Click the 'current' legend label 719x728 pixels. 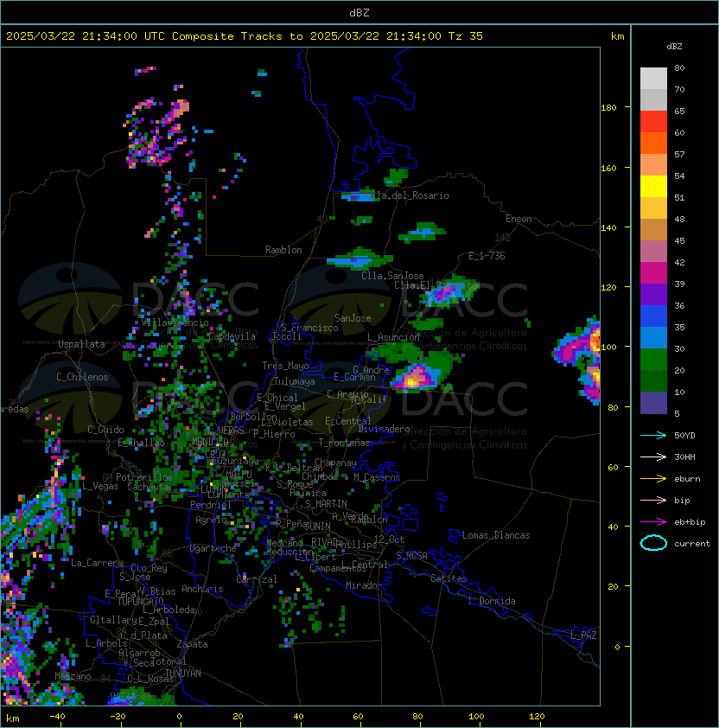tap(692, 544)
